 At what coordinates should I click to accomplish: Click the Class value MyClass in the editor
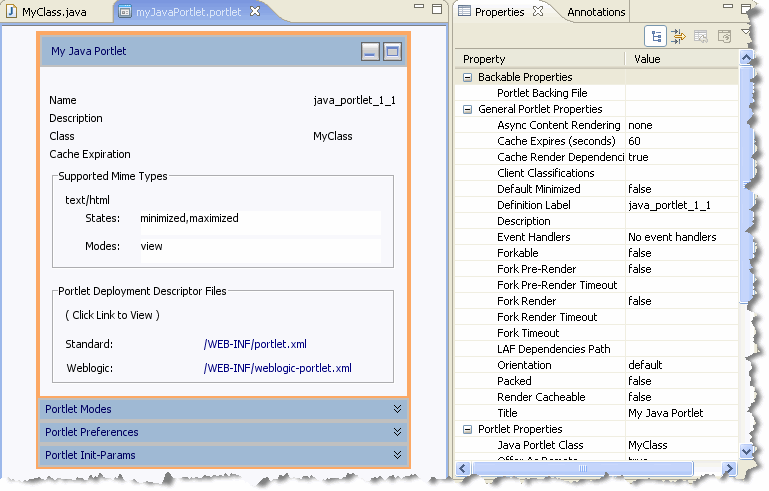coord(333,136)
